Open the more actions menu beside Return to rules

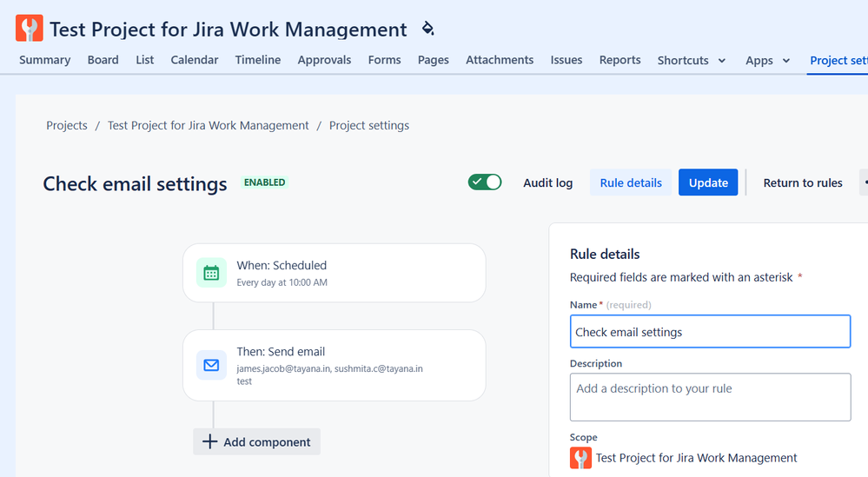click(x=864, y=182)
